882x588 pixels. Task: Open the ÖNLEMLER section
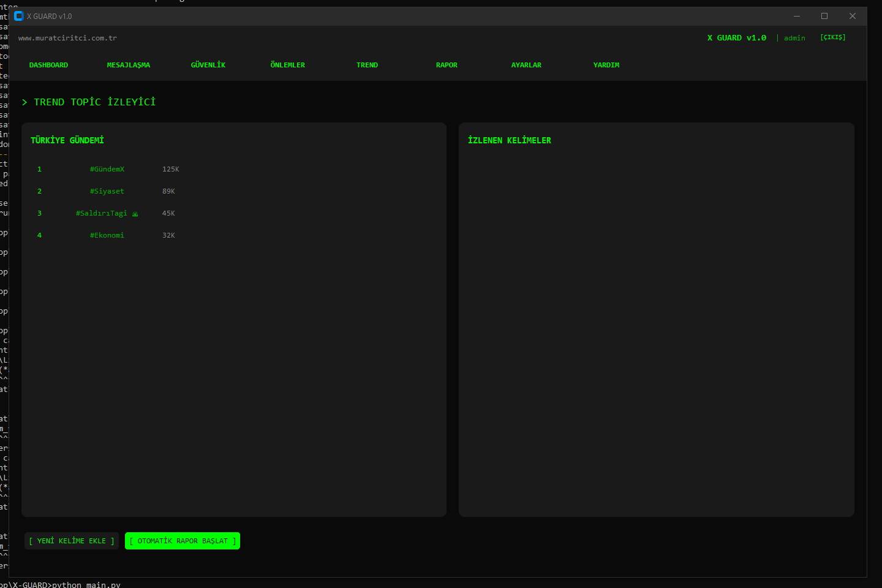click(x=287, y=65)
